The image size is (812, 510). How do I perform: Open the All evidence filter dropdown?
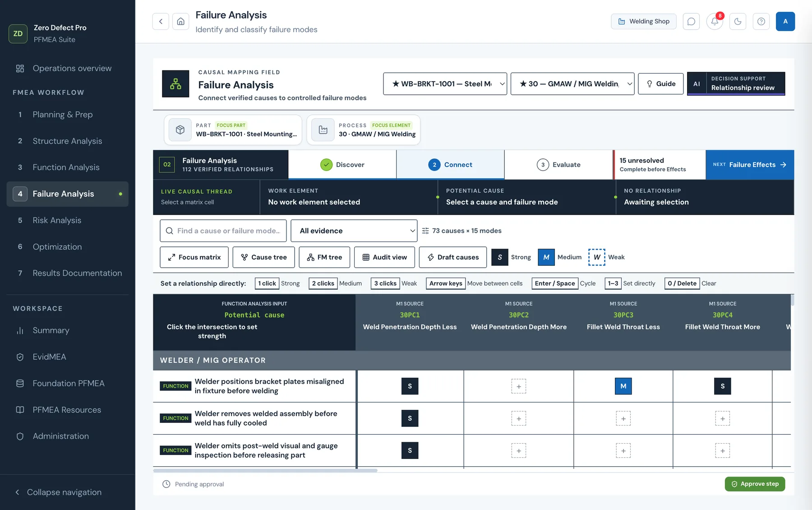click(354, 231)
